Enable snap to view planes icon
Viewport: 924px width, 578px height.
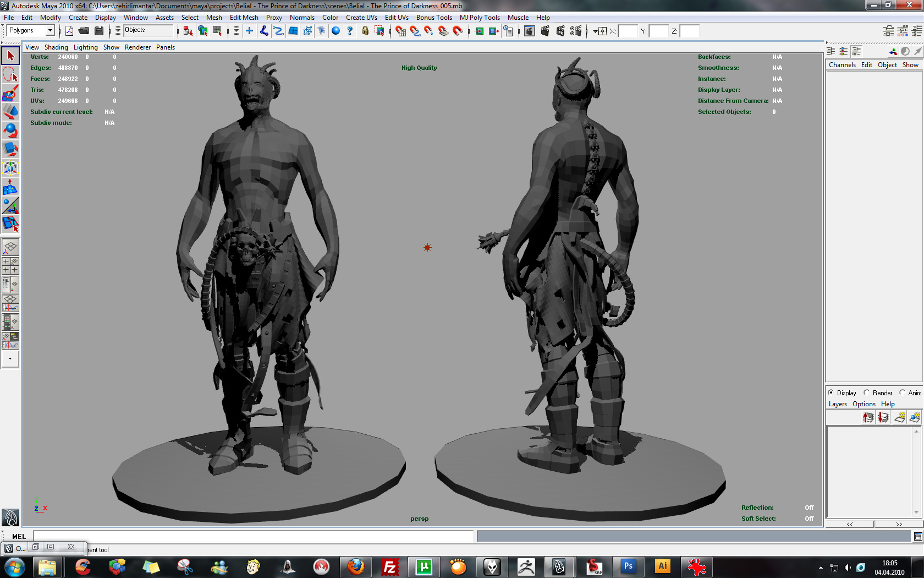click(443, 31)
